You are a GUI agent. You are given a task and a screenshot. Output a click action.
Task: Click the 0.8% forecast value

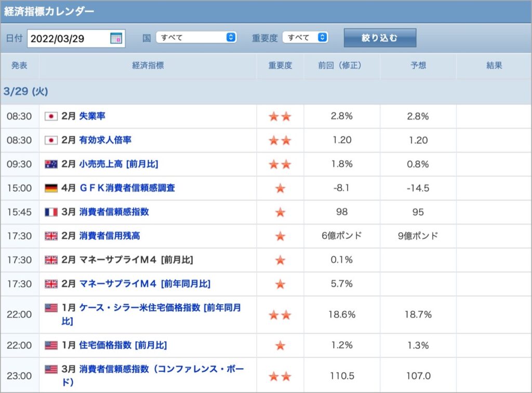click(x=418, y=164)
